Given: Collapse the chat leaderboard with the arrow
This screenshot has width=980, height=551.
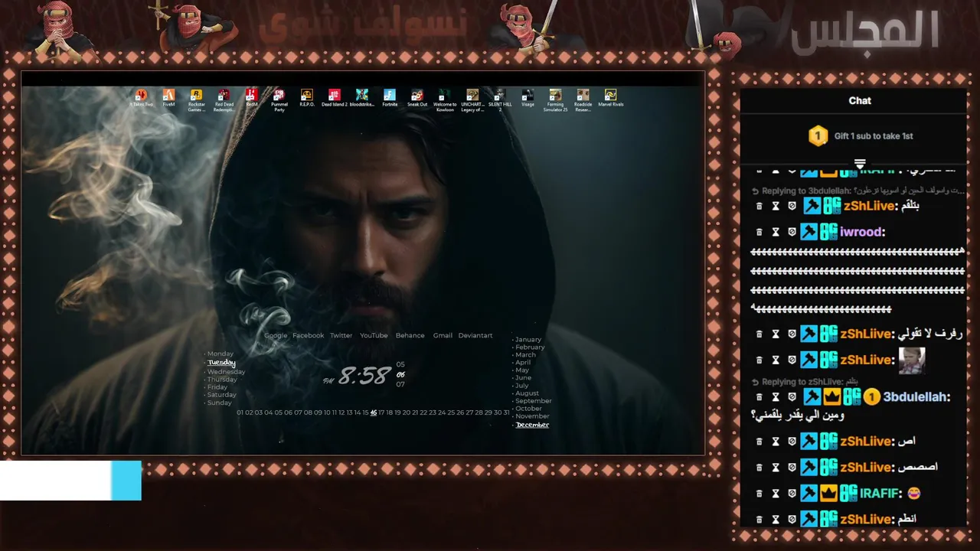Looking at the screenshot, I should point(860,164).
